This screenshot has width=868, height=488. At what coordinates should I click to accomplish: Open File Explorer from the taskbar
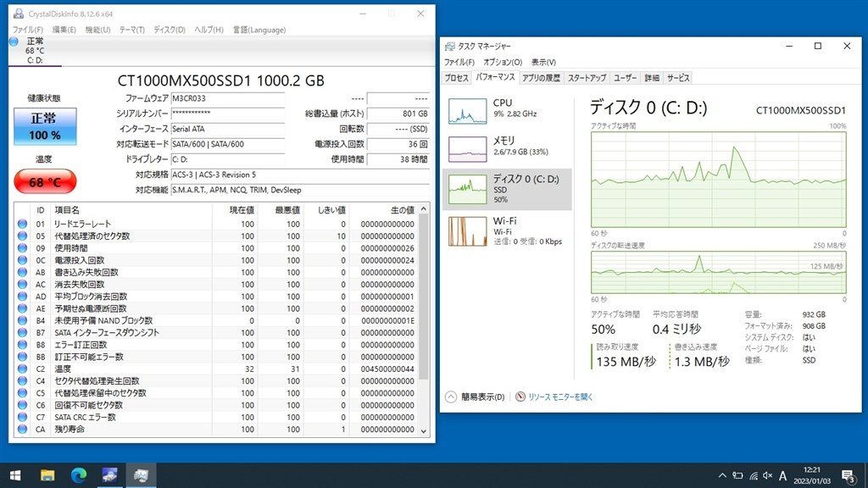[x=47, y=475]
